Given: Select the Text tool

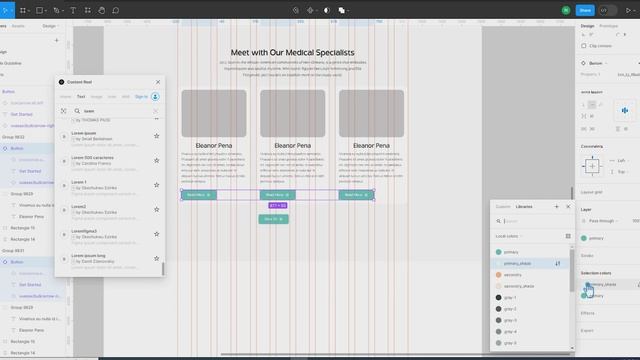Looking at the screenshot, I should [73, 10].
